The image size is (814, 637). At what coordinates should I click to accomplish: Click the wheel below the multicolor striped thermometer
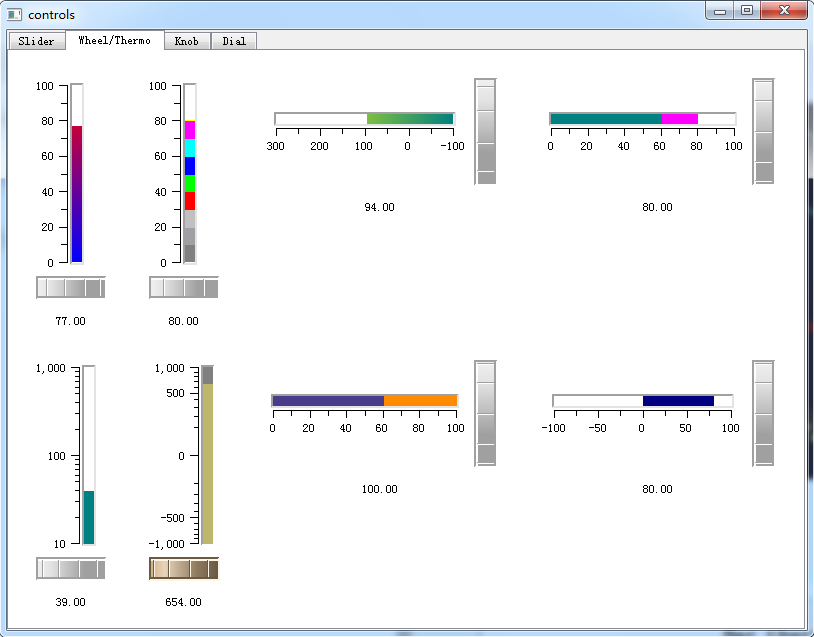pos(184,288)
